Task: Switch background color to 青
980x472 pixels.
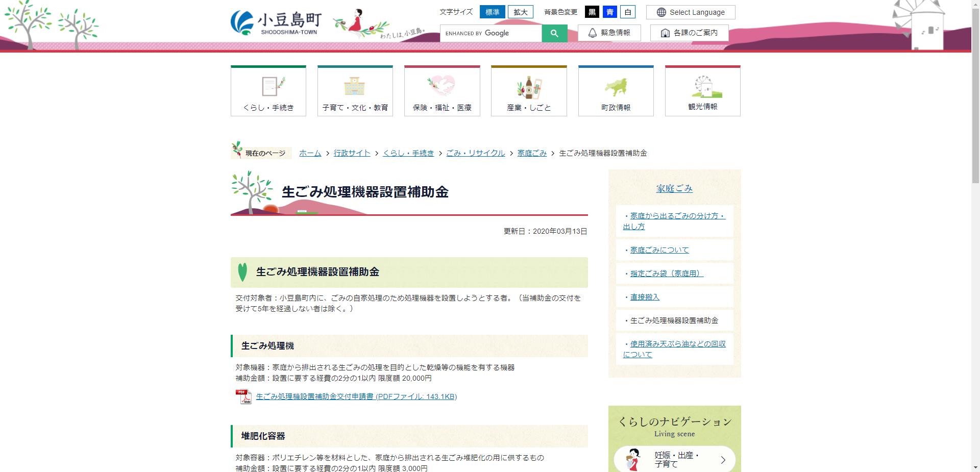Action: coord(610,12)
